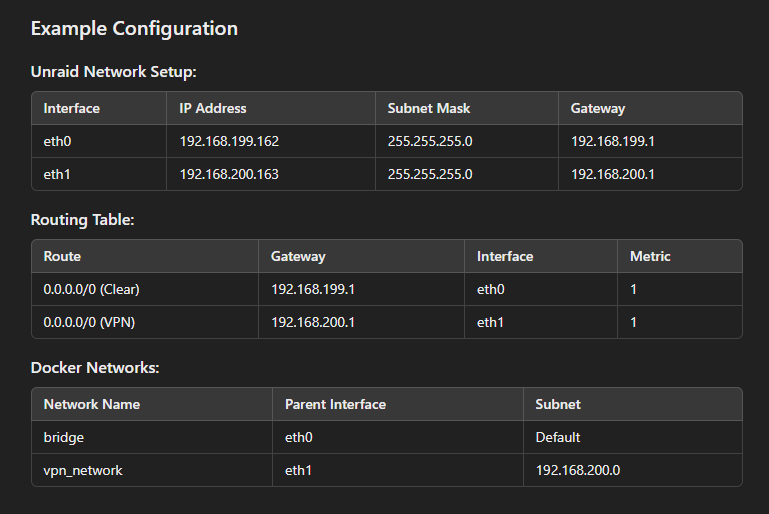Select the subnet value 192.168.200.0
The width and height of the screenshot is (769, 514).
[x=578, y=470]
